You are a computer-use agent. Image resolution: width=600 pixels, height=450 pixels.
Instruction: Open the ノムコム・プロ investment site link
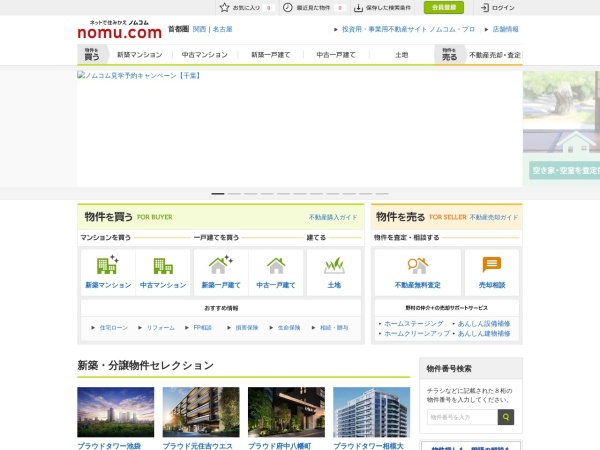point(408,29)
